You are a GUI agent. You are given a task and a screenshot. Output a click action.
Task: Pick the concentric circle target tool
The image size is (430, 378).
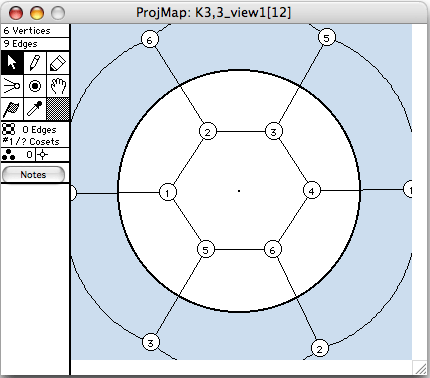pos(35,86)
